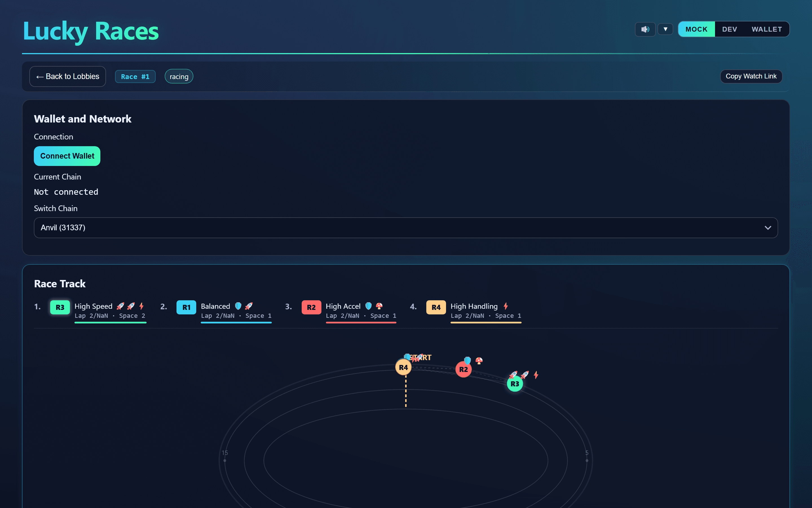
Task: Switch to DEV mode
Action: pyautogui.click(x=729, y=29)
